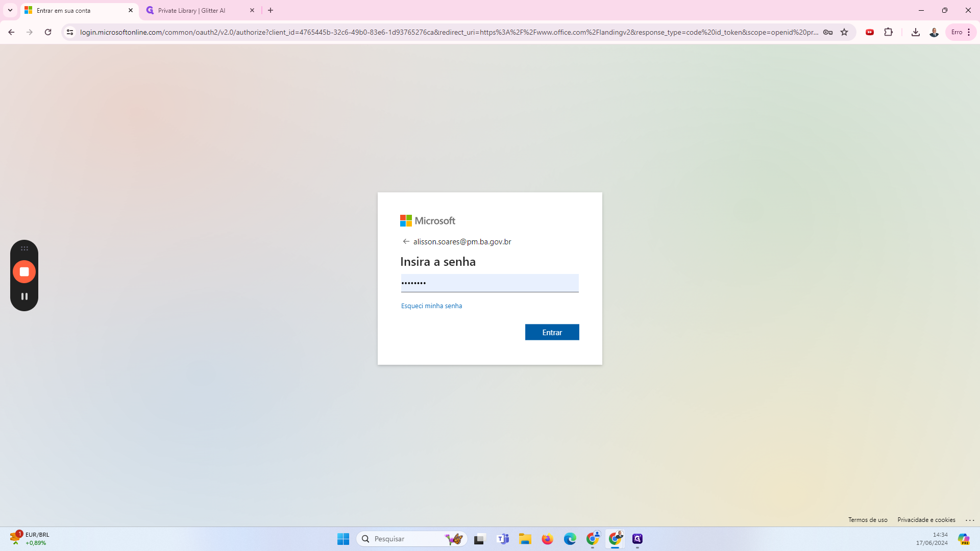
Task: Pause the screen recording
Action: (x=24, y=296)
